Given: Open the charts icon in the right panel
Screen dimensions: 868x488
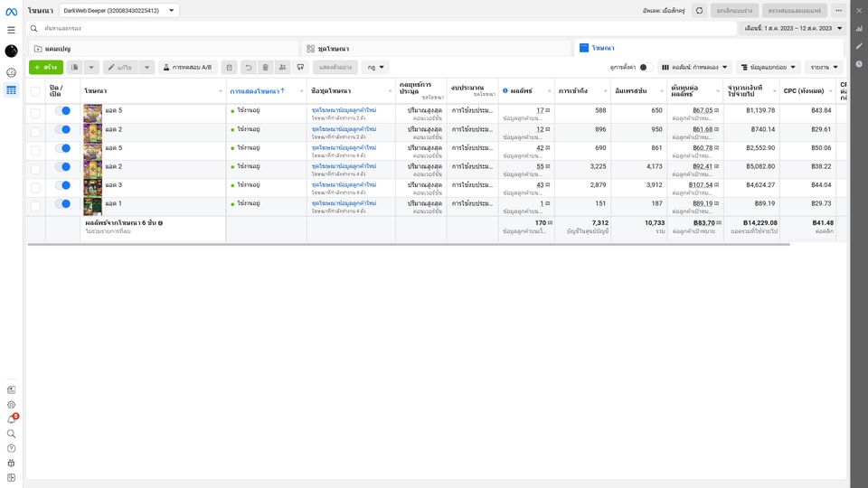Looking at the screenshot, I should 859,29.
